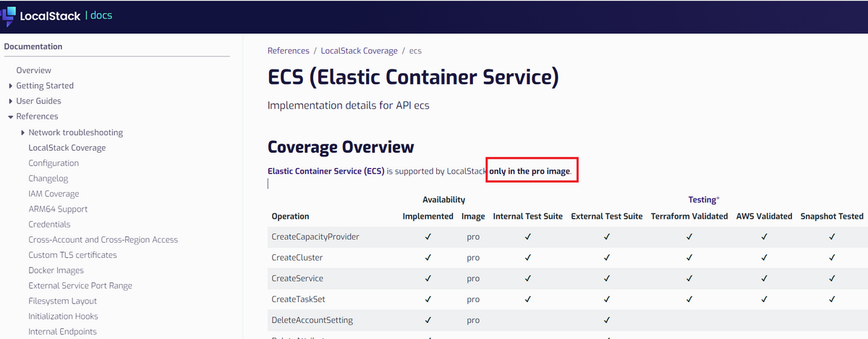Open ARM64 Support page
This screenshot has width=868, height=339.
click(x=58, y=209)
